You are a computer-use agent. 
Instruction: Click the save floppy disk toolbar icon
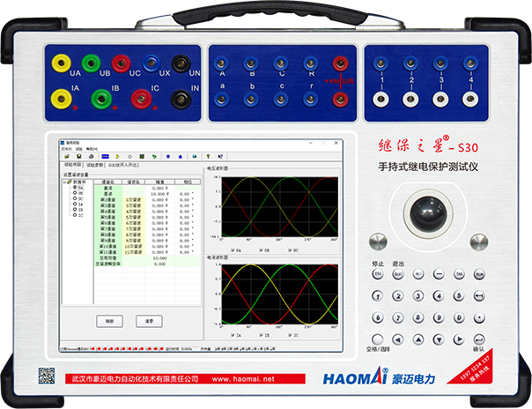point(78,157)
